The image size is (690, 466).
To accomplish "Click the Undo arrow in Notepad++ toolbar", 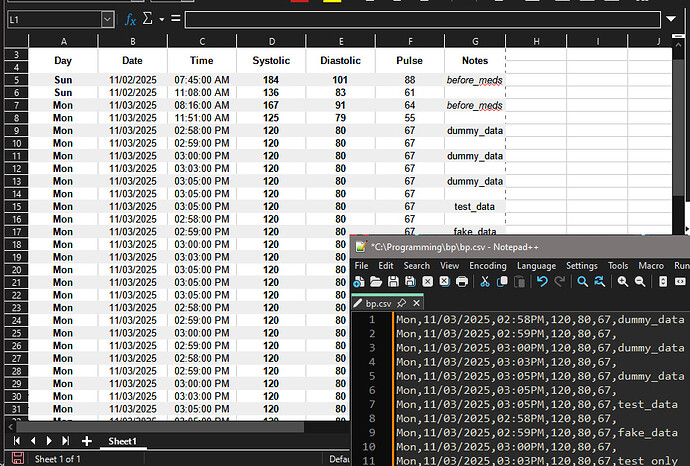I will pos(543,282).
